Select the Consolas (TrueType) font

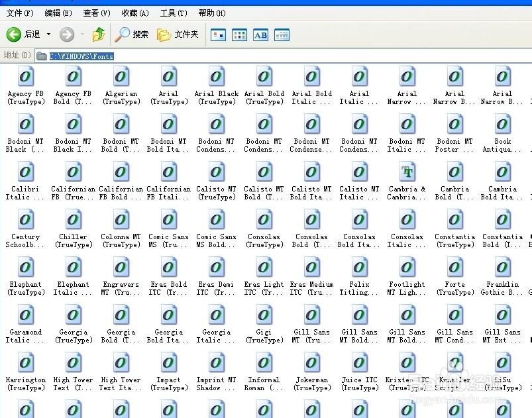(264, 229)
